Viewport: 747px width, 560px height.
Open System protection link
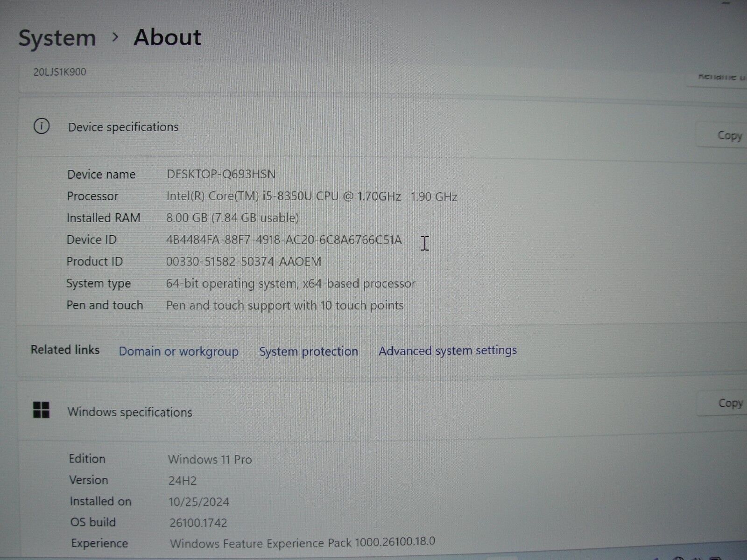(309, 351)
